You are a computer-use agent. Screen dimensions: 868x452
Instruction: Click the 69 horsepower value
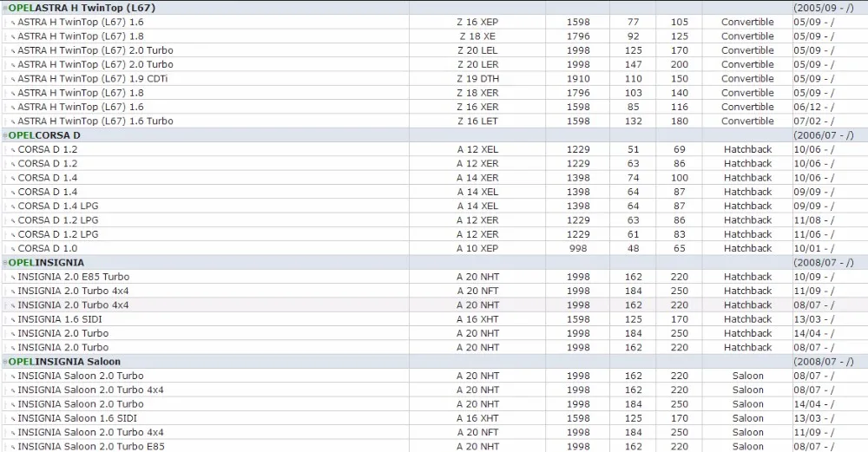(x=680, y=149)
